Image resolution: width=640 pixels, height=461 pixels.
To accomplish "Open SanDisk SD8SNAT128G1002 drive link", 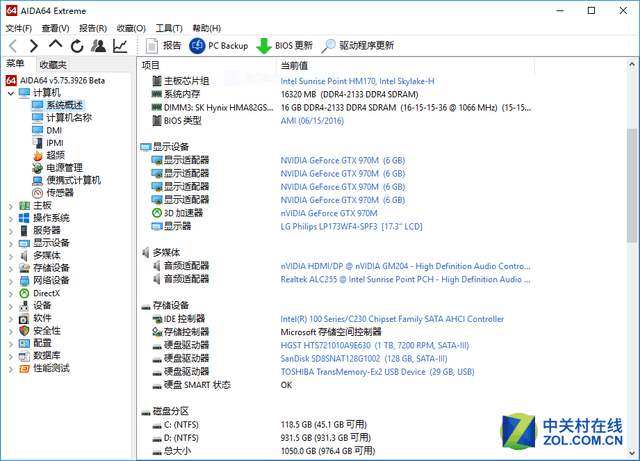I will tap(364, 359).
